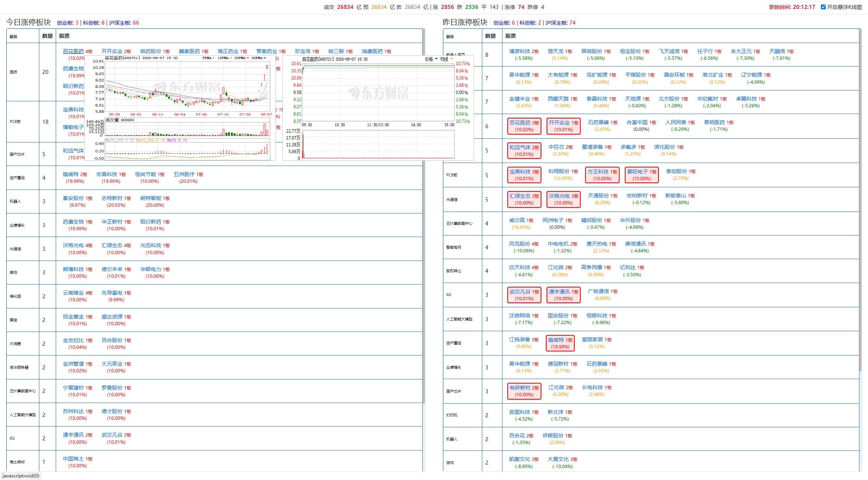The image size is (868, 480).
Task: Open the 先导基电 stock link
Action: [112, 293]
